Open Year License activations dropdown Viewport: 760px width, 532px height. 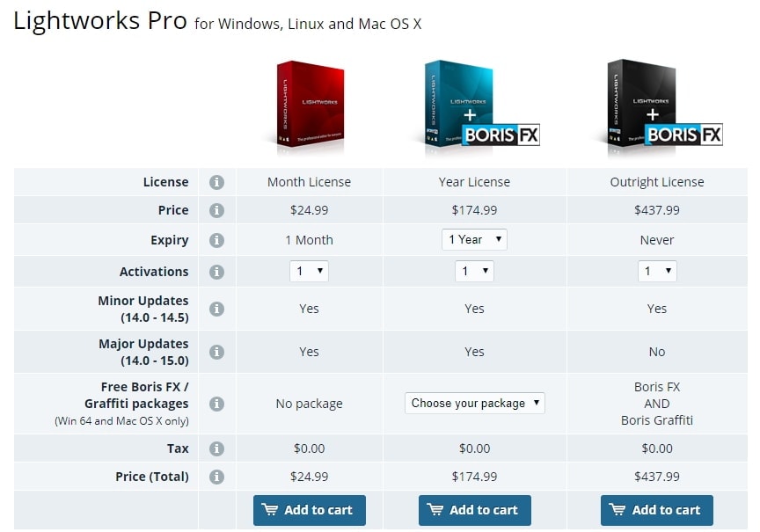tap(474, 271)
